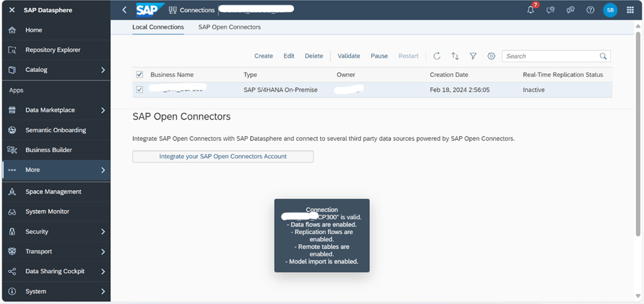Viewport: 644px width, 304px height.
Task: Expand the Data Marketplace submenu chevron
Action: tap(103, 110)
